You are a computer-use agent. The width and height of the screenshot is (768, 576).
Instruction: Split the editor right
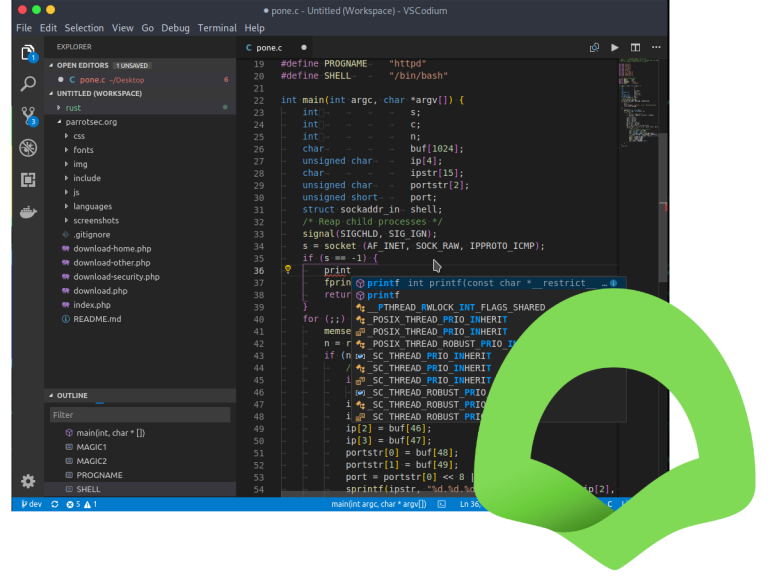pyautogui.click(x=635, y=48)
